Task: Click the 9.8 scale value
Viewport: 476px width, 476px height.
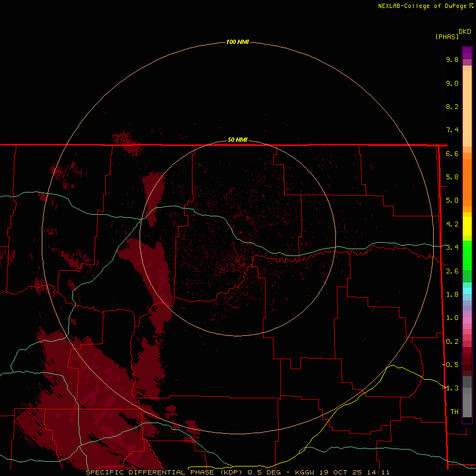Action: 452,60
